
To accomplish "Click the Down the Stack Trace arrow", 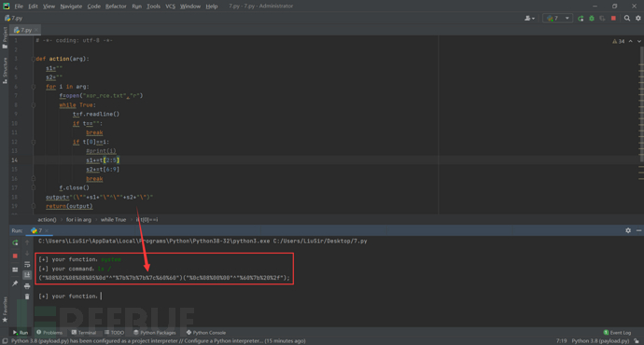I will pyautogui.click(x=27, y=254).
